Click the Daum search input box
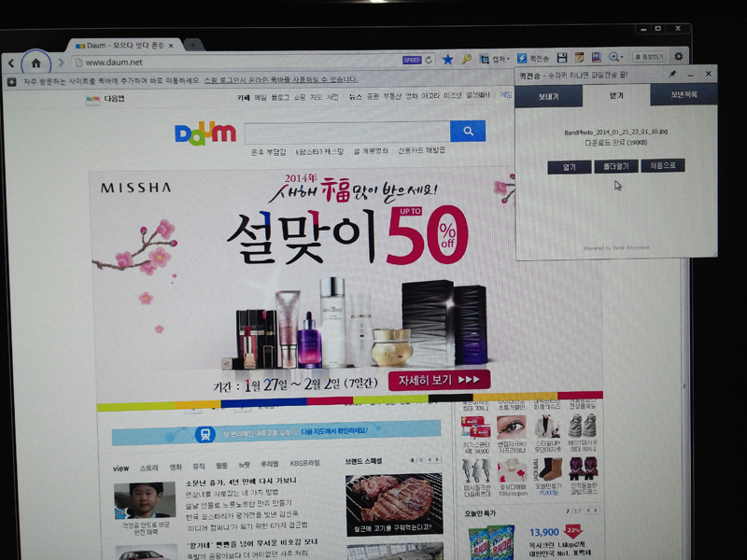This screenshot has height=560, width=747. 346,133
